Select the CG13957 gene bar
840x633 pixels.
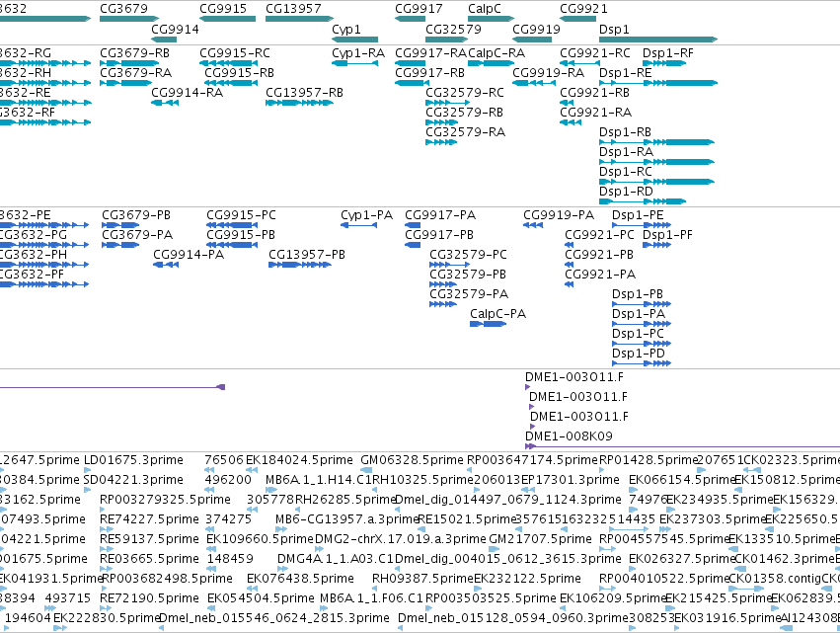coord(299,19)
